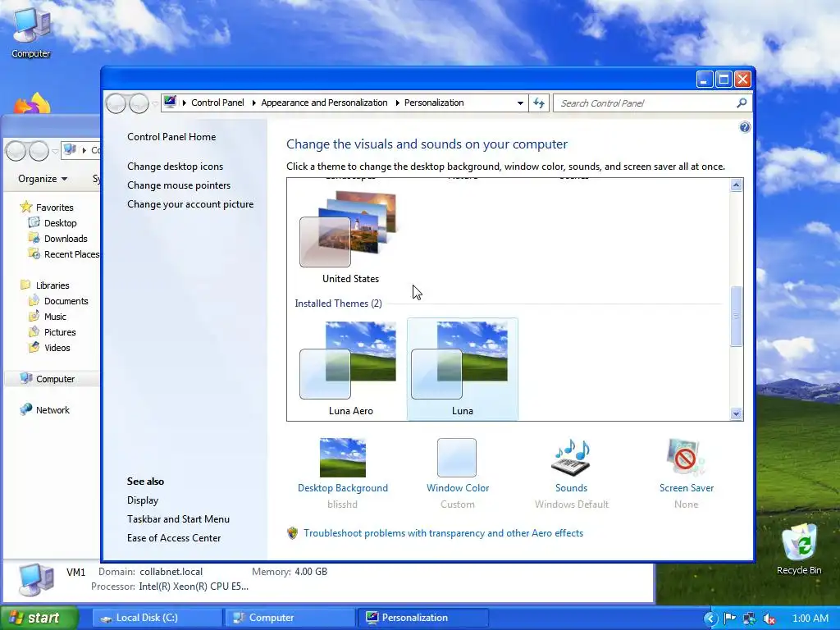Click the Action Center flag tray icon

(729, 619)
